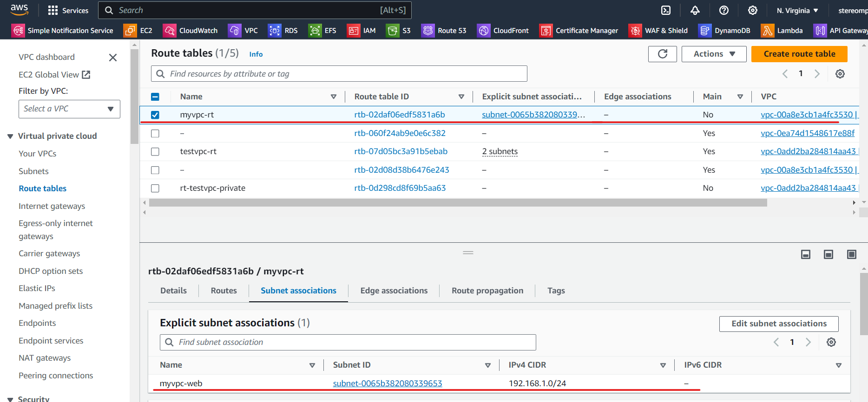
Task: Open the N. Virginia region selector
Action: coord(797,10)
